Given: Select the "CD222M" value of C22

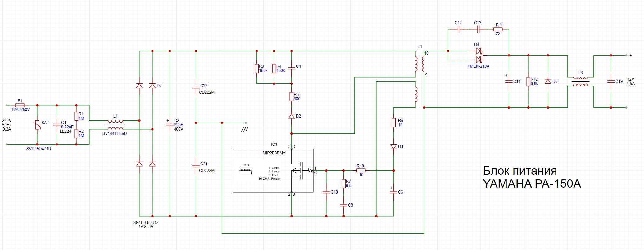Looking at the screenshot, I should coord(207,92).
